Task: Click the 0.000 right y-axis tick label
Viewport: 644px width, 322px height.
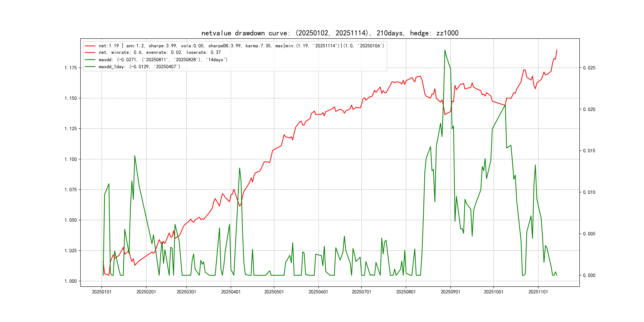Action: point(589,275)
